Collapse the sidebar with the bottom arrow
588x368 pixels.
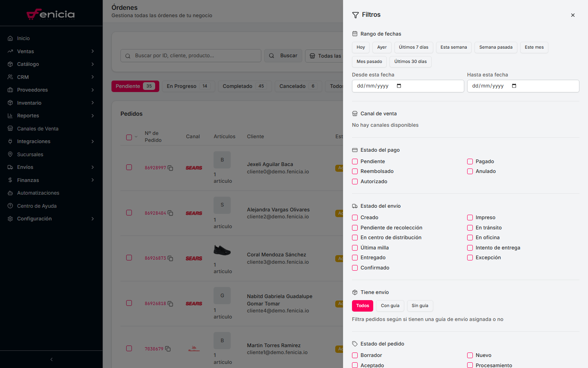51,359
